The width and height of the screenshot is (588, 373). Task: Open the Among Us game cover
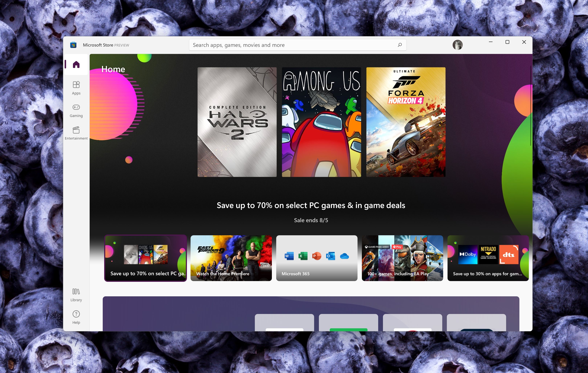click(x=321, y=122)
